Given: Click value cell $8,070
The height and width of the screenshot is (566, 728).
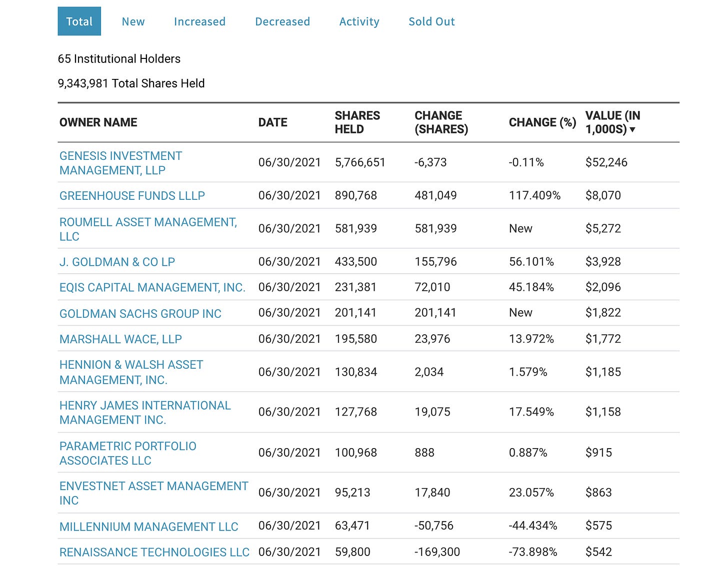Looking at the screenshot, I should [x=603, y=195].
